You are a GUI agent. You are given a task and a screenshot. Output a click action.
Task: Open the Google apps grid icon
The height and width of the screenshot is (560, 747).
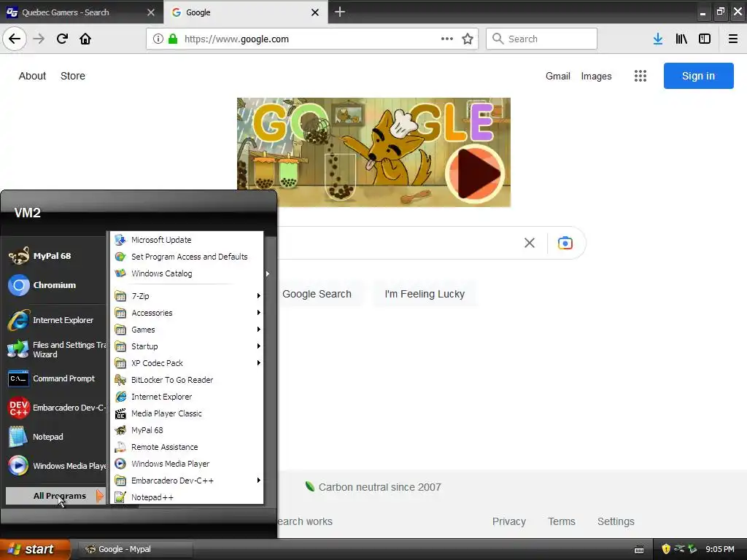pos(640,76)
